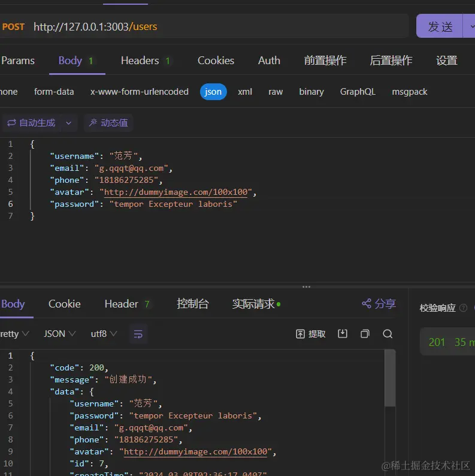Select binary body type
475x476 pixels.
point(311,92)
